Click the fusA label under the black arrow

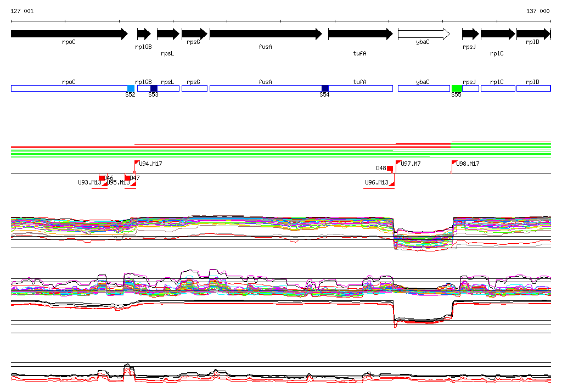coord(266,47)
